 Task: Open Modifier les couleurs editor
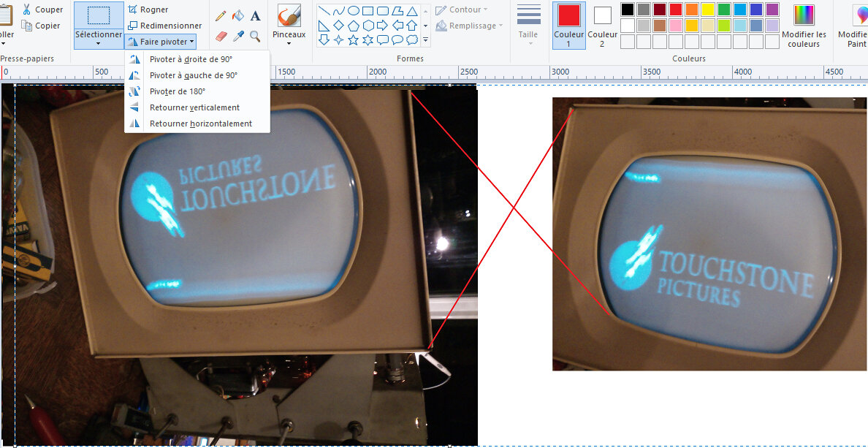click(x=804, y=25)
